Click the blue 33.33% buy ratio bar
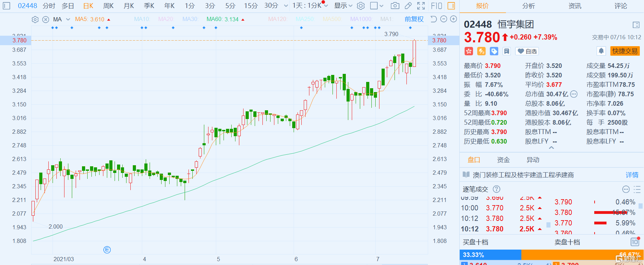644x265 pixels. coord(490,254)
